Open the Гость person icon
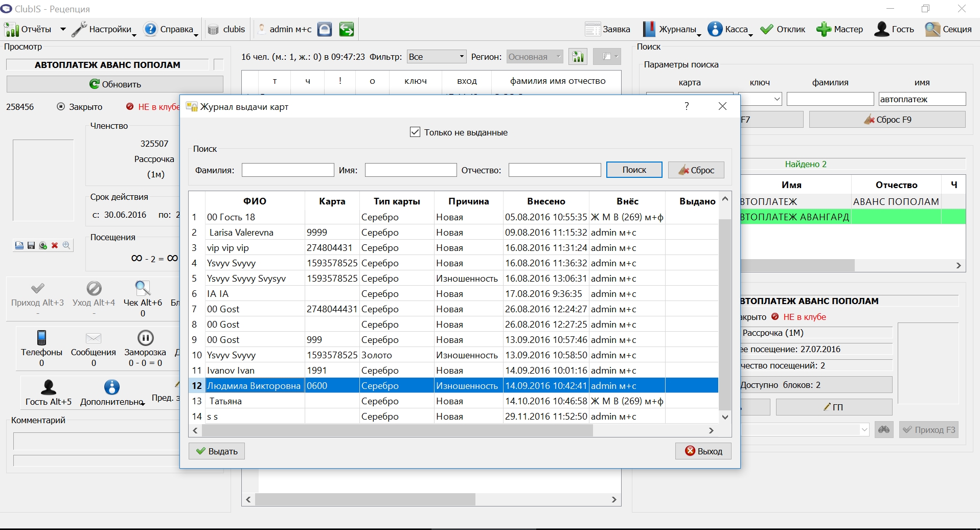980x530 pixels. pos(881,29)
